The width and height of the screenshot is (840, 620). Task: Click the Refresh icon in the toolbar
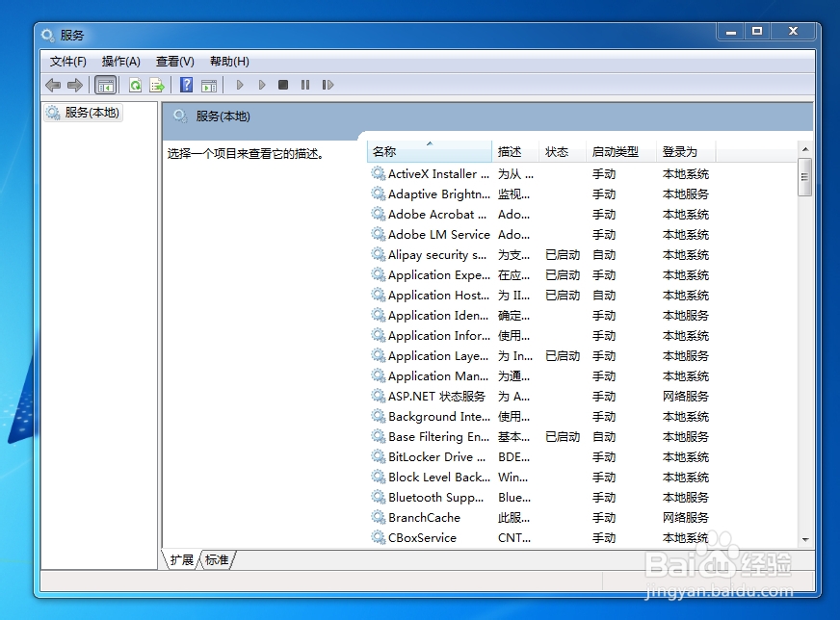[135, 85]
